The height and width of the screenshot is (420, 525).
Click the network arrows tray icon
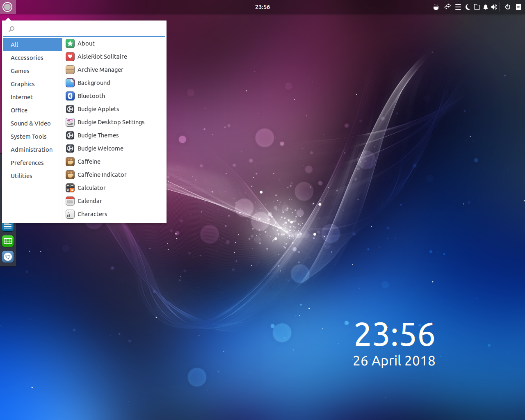click(x=447, y=7)
